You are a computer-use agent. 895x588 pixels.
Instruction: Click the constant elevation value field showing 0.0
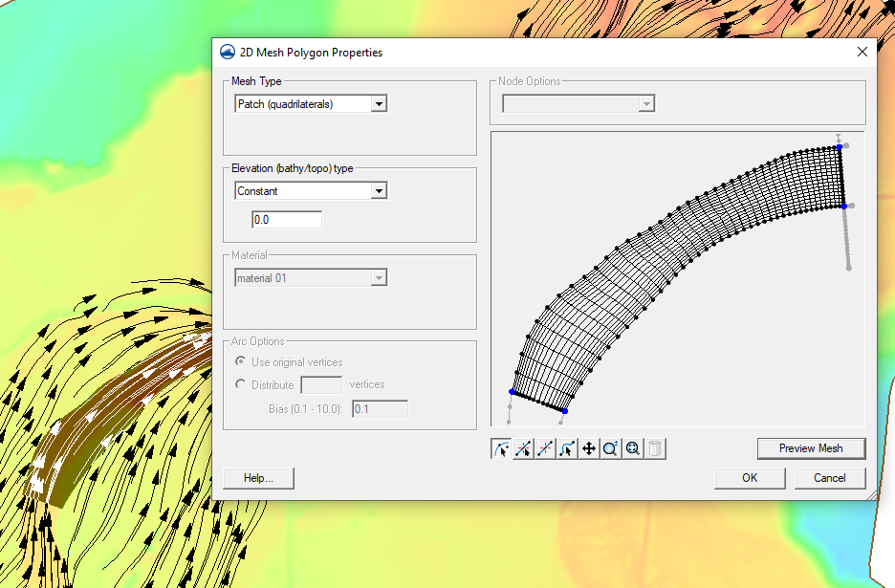tap(286, 219)
